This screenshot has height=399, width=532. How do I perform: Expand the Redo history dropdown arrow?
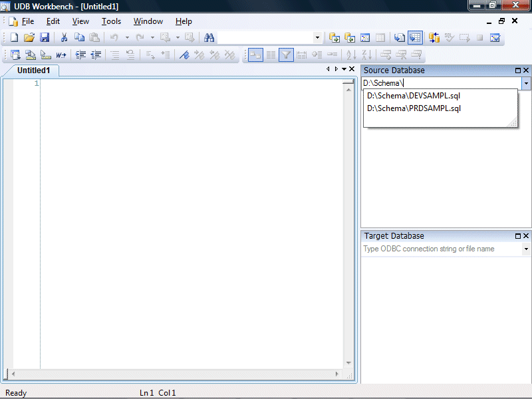coord(153,38)
